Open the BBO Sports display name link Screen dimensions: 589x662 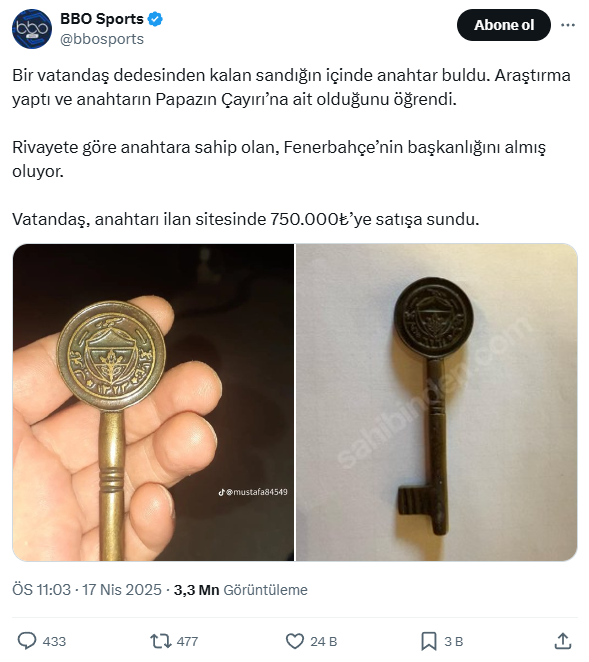pyautogui.click(x=102, y=19)
